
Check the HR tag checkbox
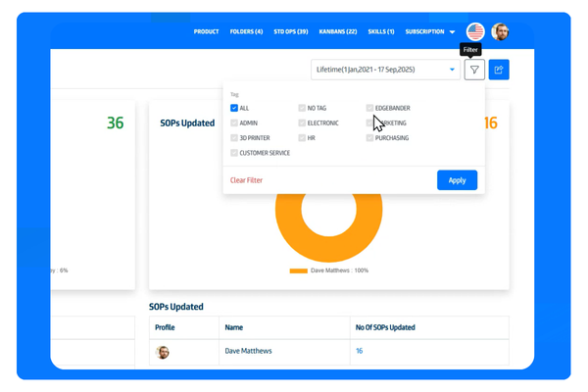coord(302,138)
